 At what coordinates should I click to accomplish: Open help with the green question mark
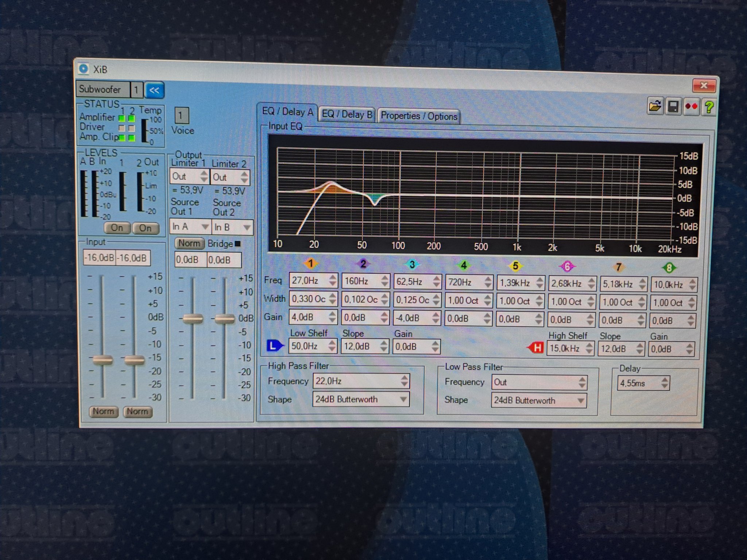click(709, 107)
